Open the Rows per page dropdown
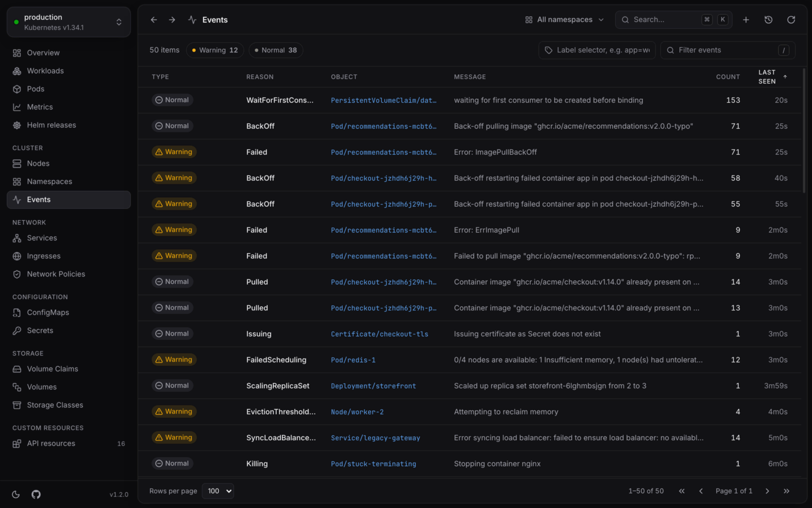812x508 pixels. pos(218,491)
